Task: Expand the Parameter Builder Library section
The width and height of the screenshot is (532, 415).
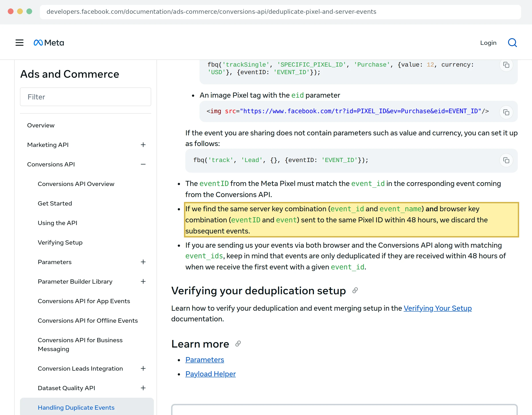Action: (143, 281)
